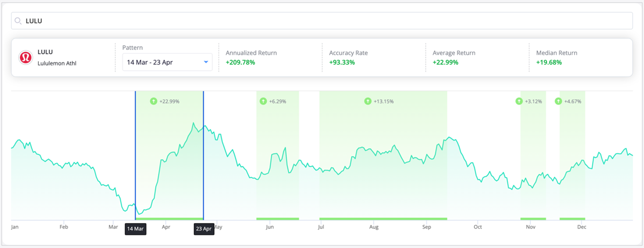
Task: Click the Average Return heading
Action: 454,53
